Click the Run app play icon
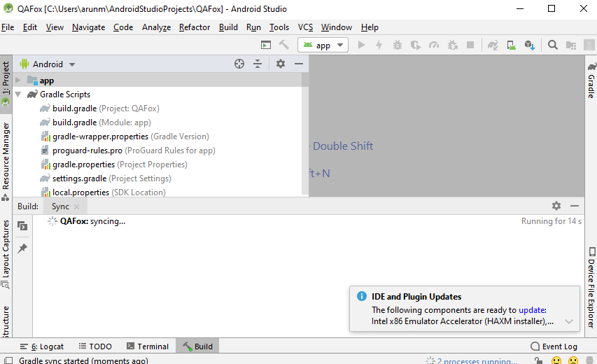Image resolution: width=597 pixels, height=364 pixels. tap(361, 45)
